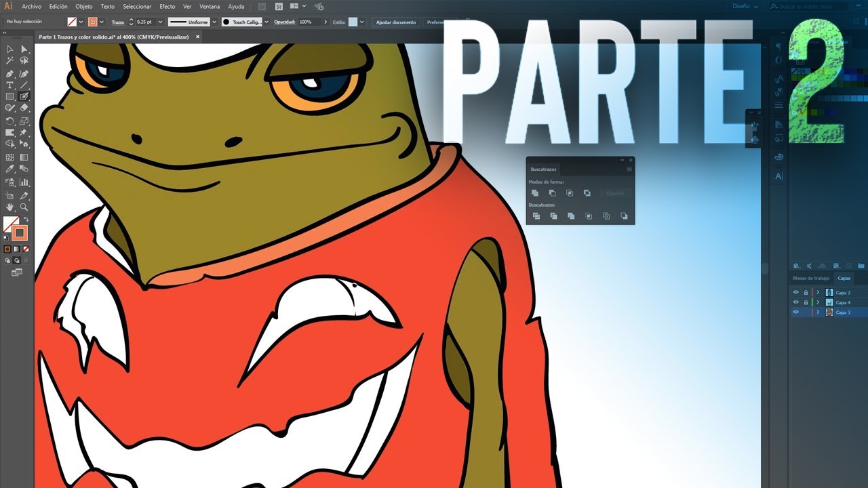Hide layer Capa 4 visibility eye
The image size is (868, 488).
(796, 302)
